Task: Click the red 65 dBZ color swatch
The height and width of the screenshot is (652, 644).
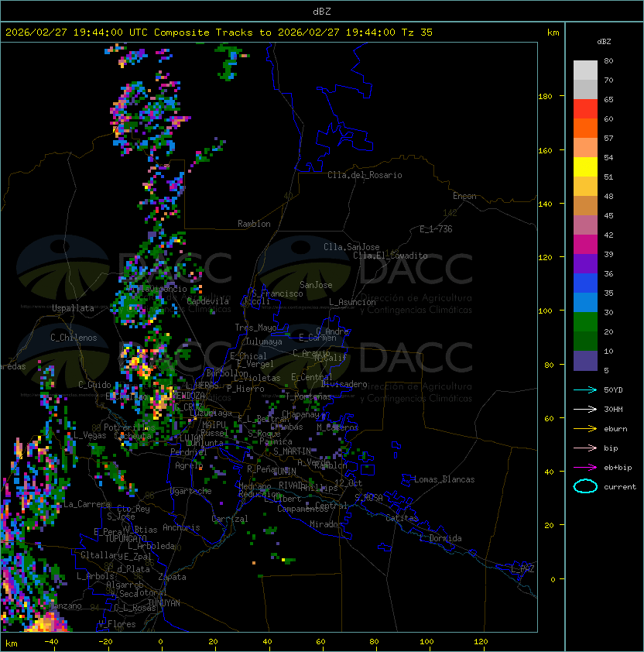Action: 585,108
